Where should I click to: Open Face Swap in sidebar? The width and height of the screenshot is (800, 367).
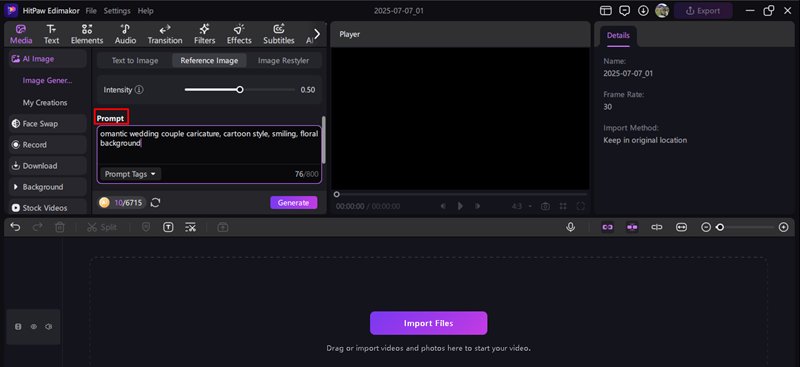point(47,124)
